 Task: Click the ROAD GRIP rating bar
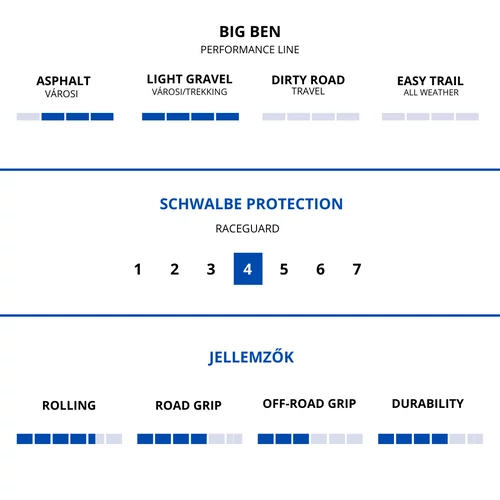[190, 439]
